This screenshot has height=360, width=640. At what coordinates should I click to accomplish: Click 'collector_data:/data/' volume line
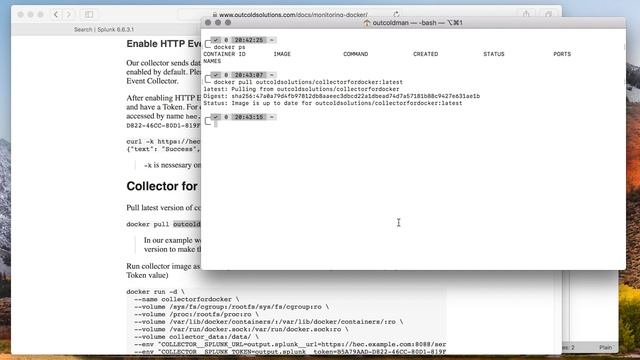[x=196, y=337]
